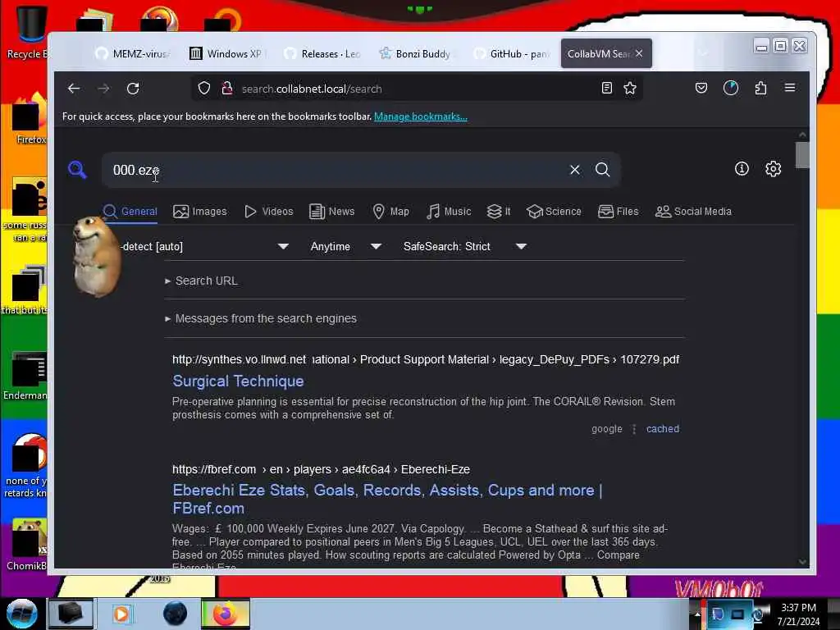Click the synthes.vo.llnwd.net result URL
The image size is (840, 630).
(x=239, y=359)
